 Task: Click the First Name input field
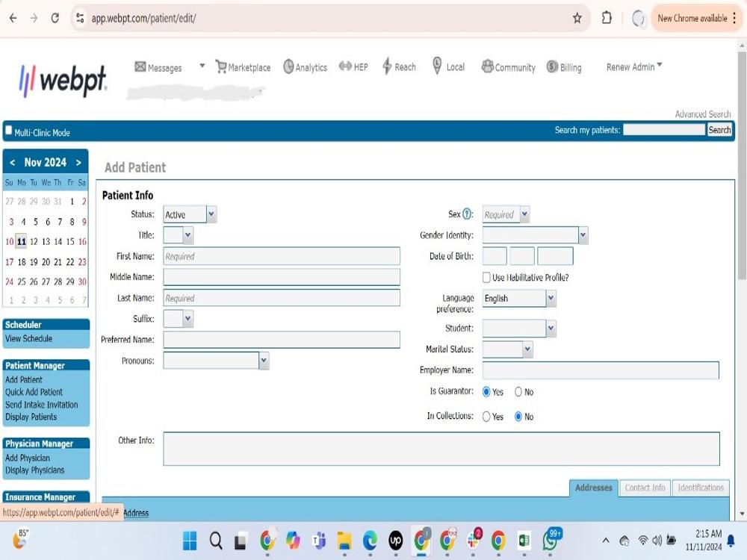click(282, 256)
